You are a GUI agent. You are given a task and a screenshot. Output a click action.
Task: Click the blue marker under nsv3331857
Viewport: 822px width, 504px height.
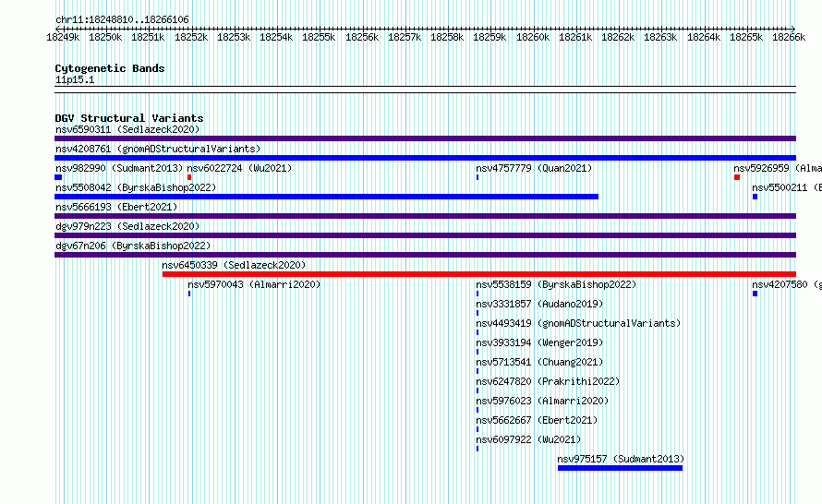(x=477, y=313)
